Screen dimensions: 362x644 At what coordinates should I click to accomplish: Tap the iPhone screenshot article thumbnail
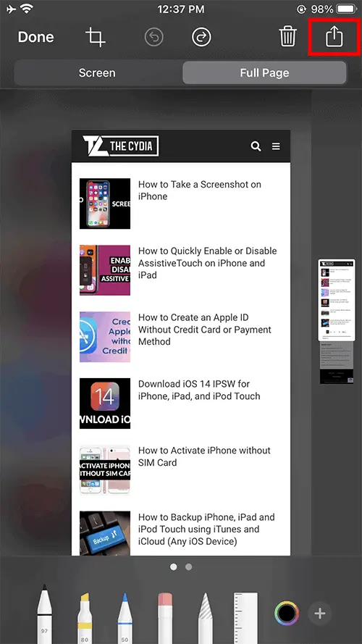105,204
